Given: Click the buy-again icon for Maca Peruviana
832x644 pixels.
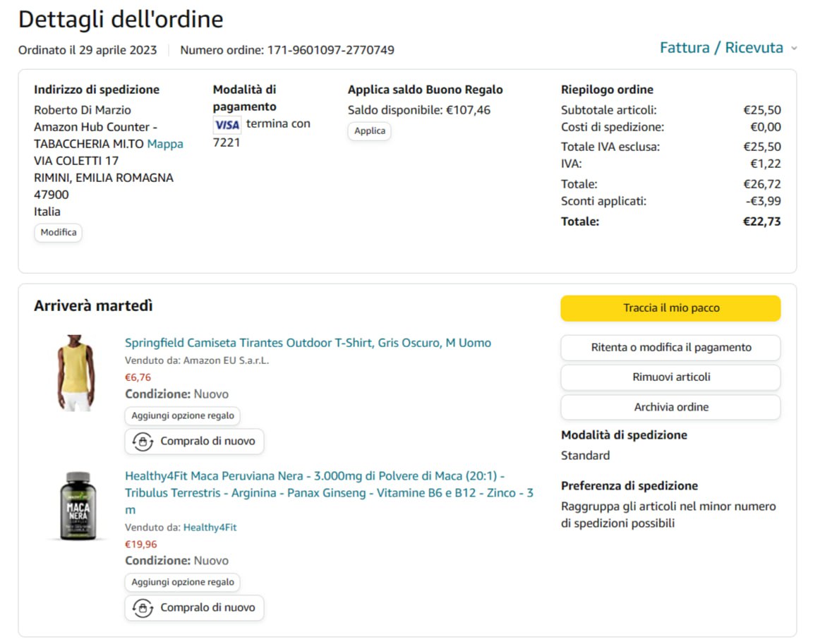Looking at the screenshot, I should [x=143, y=608].
